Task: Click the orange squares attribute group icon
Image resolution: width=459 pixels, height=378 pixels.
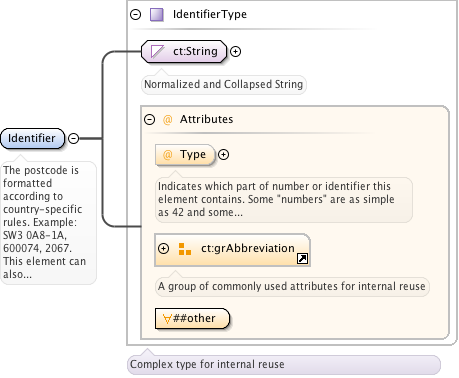Action: point(185,249)
